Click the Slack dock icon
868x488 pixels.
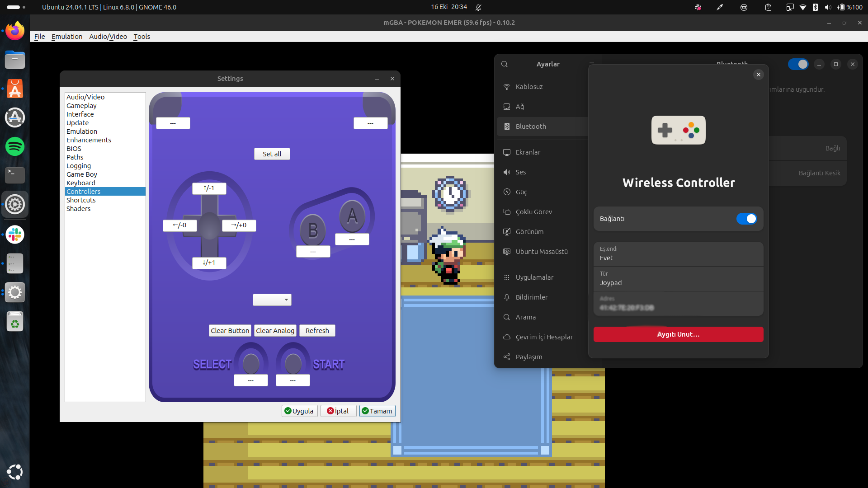coord(15,235)
